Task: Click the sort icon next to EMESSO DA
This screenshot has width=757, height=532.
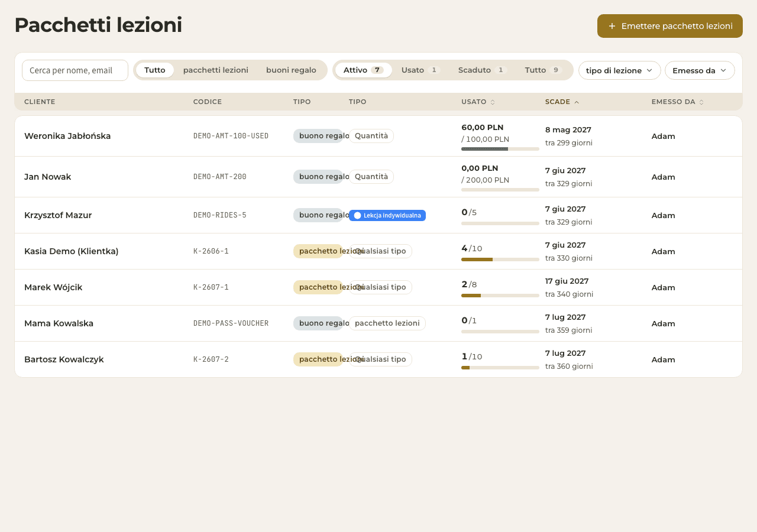Action: pyautogui.click(x=701, y=102)
